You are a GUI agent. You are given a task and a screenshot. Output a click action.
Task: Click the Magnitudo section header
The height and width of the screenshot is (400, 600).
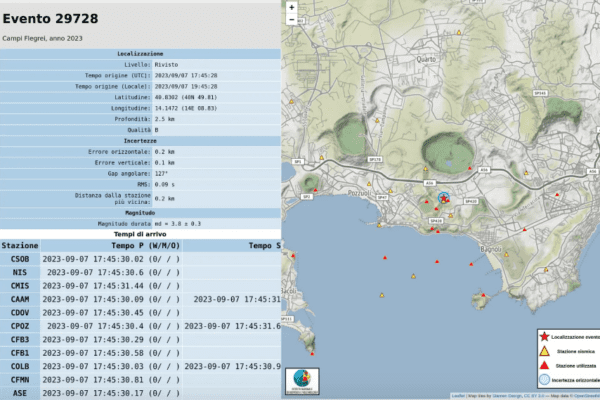(x=140, y=212)
